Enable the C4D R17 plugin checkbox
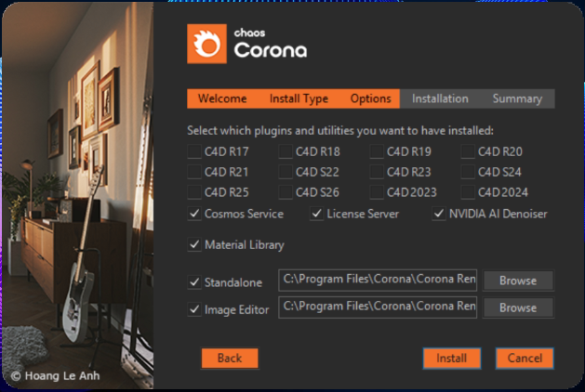Viewport: 585px width, 392px height. (194, 151)
